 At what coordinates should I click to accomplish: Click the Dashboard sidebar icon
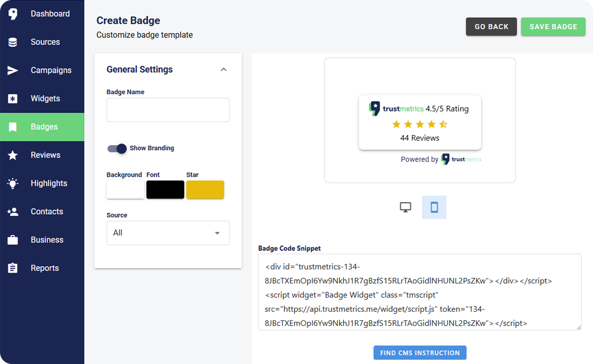tap(13, 14)
